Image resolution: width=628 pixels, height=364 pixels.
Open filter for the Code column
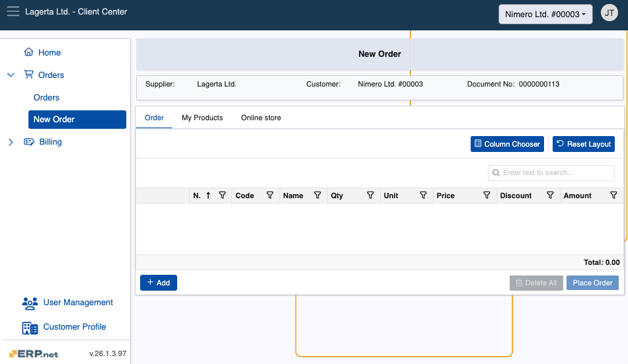click(270, 196)
